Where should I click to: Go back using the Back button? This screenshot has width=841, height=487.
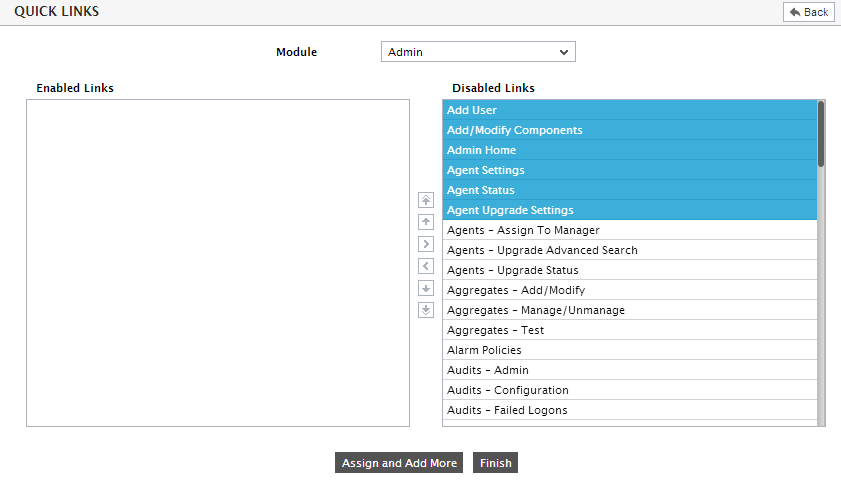[x=809, y=12]
